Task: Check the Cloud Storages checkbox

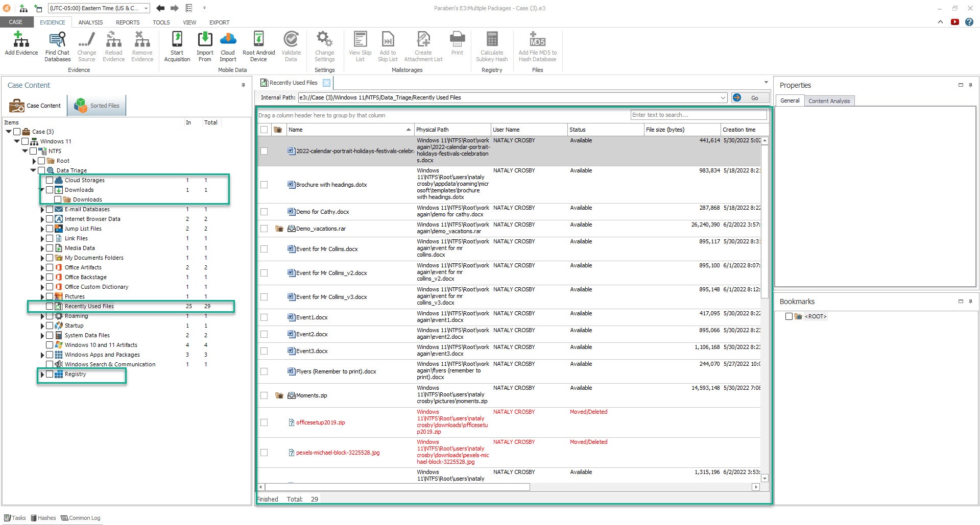Action: pos(50,180)
